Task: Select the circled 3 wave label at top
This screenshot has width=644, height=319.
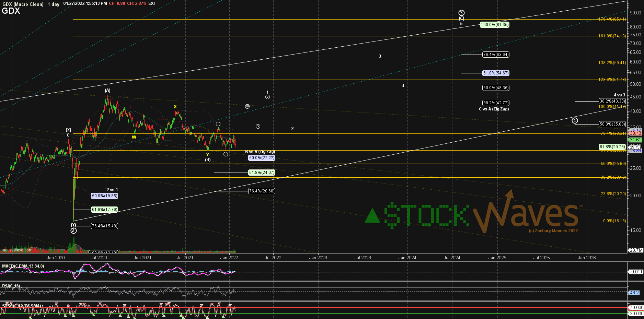Action: pos(461,13)
